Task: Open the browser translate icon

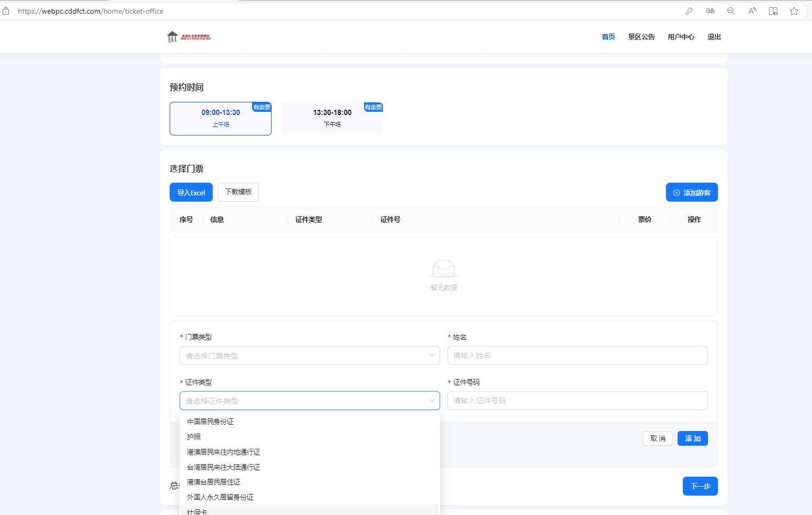Action: [x=710, y=11]
